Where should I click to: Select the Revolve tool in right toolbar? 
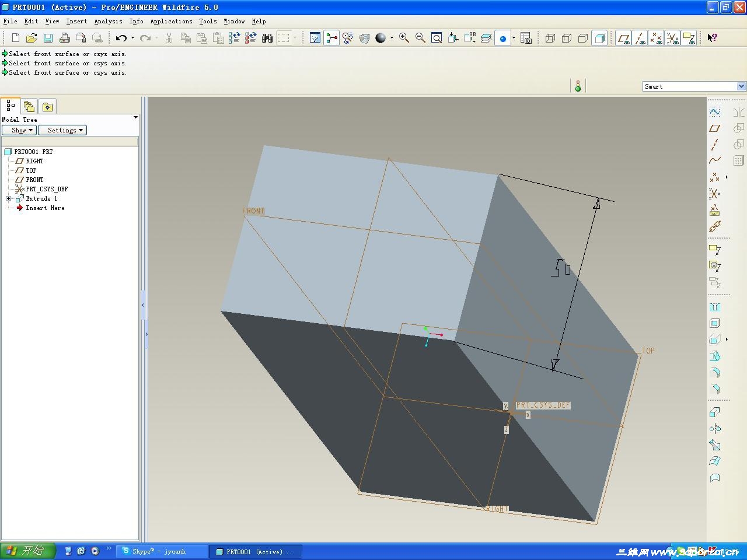[714, 429]
